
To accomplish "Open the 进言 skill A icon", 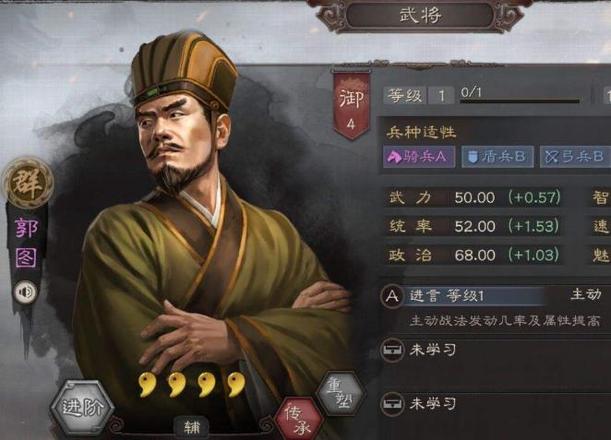I will 392,296.
